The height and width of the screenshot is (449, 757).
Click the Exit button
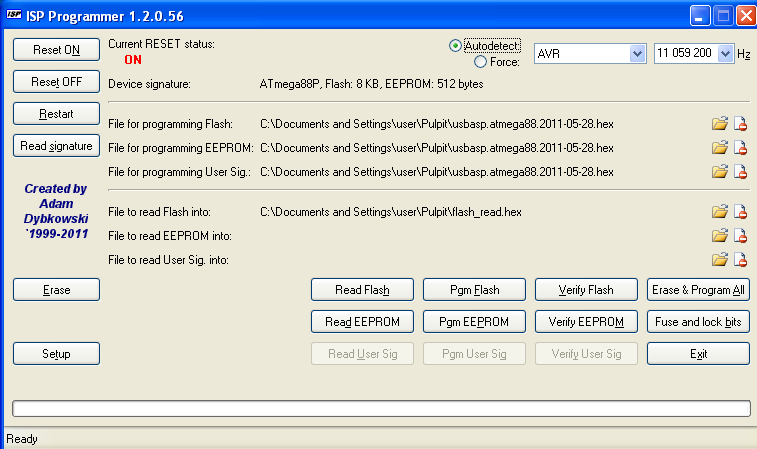click(x=698, y=353)
